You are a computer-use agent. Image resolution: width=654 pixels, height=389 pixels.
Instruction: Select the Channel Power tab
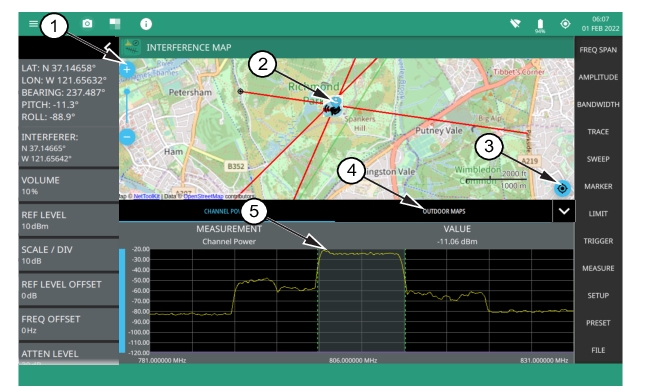pyautogui.click(x=227, y=211)
